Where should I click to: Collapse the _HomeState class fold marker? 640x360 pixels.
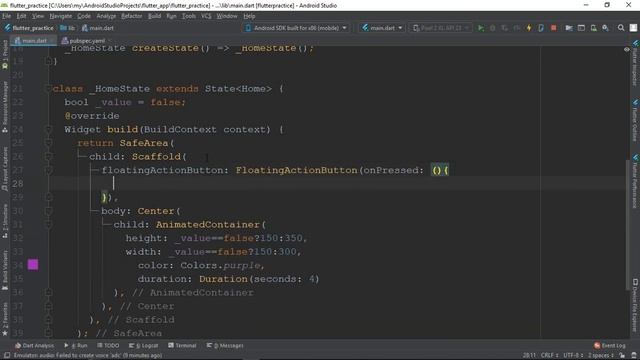pos(48,88)
